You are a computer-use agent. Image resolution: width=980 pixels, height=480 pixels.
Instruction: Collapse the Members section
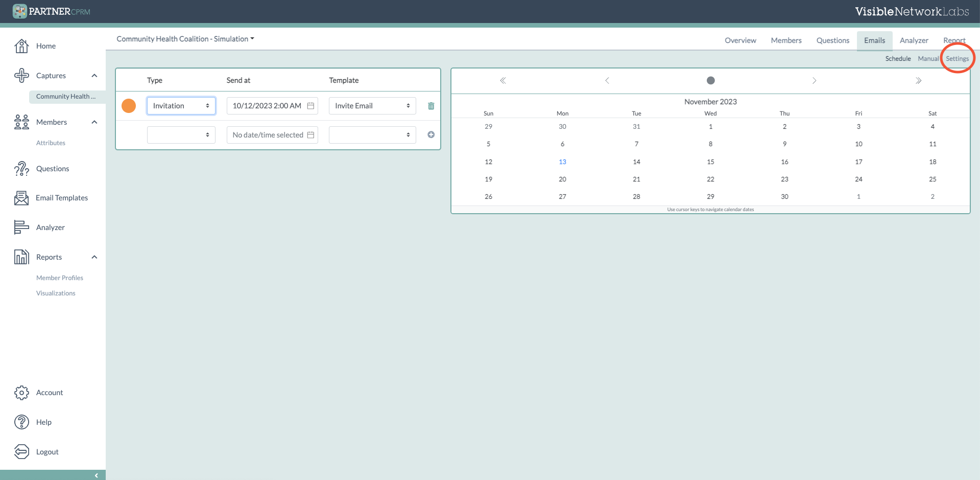tap(94, 122)
